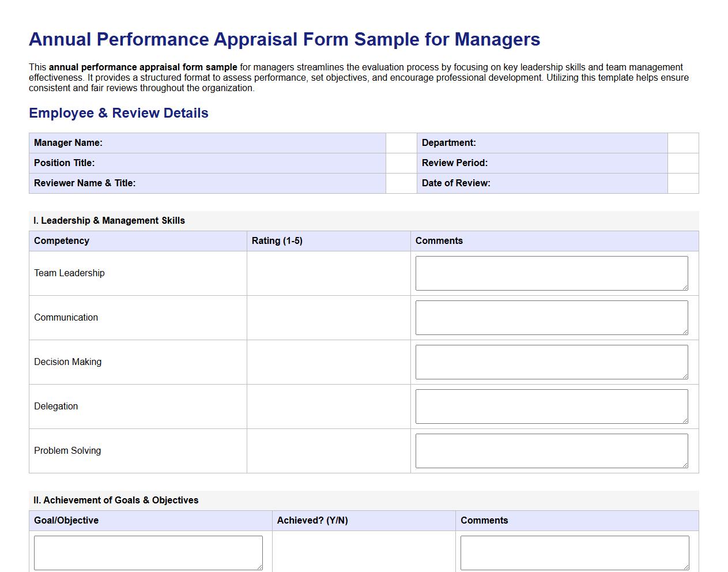
Task: Click the Position Title input cell
Action: pos(401,163)
